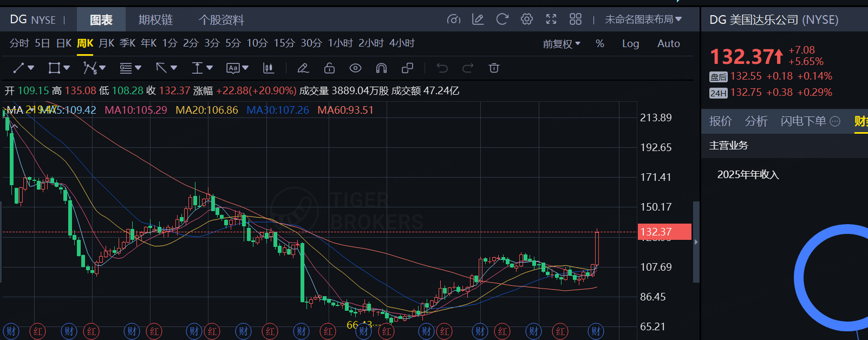Select the rectangle shape drawing tool
868x340 pixels.
coord(54,68)
